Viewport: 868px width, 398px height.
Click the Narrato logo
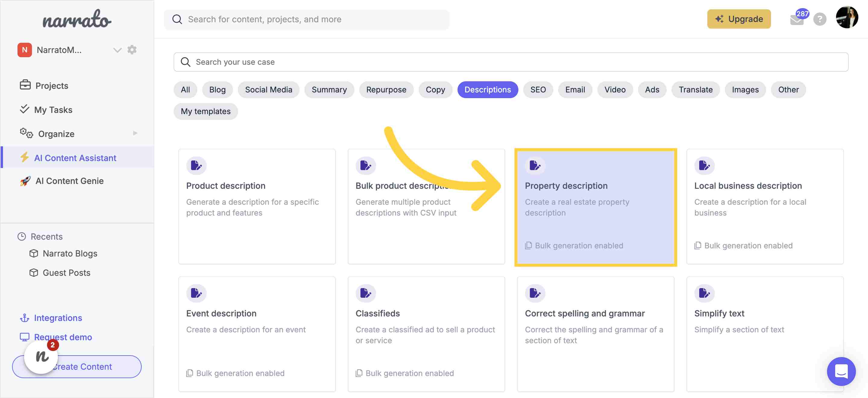[x=77, y=19]
